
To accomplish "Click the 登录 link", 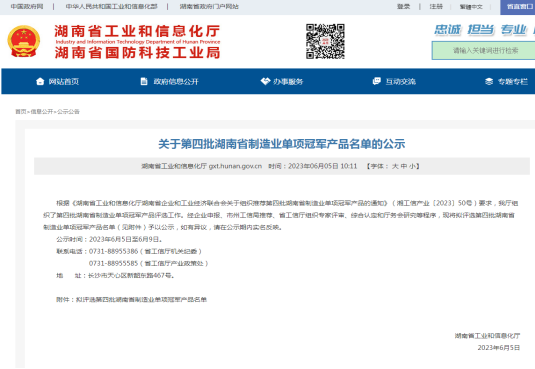I will (403, 6).
